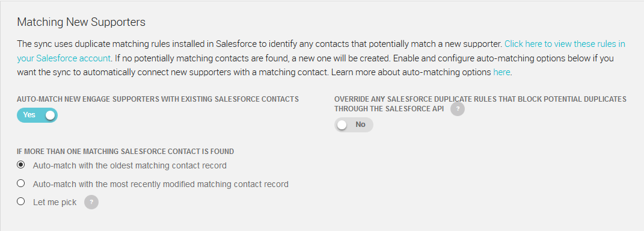Open the Click here to view these rules link

pos(565,43)
